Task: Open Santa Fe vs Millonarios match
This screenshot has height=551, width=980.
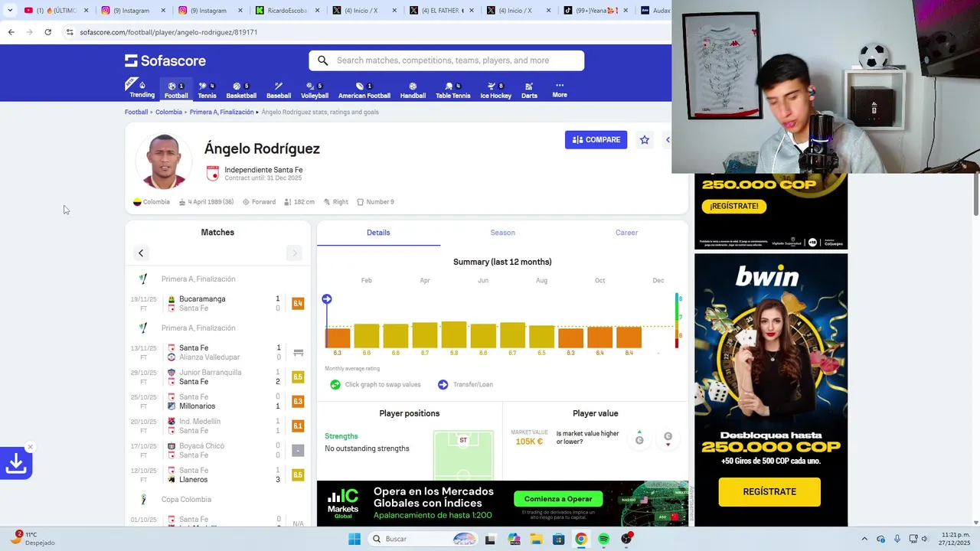Action: 217,402
